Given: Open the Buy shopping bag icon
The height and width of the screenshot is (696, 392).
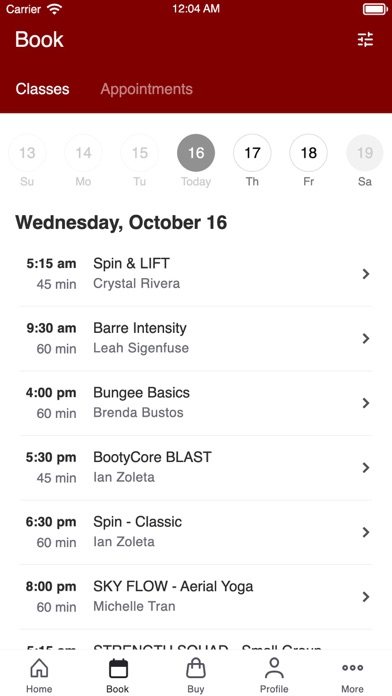Looking at the screenshot, I should (x=196, y=668).
